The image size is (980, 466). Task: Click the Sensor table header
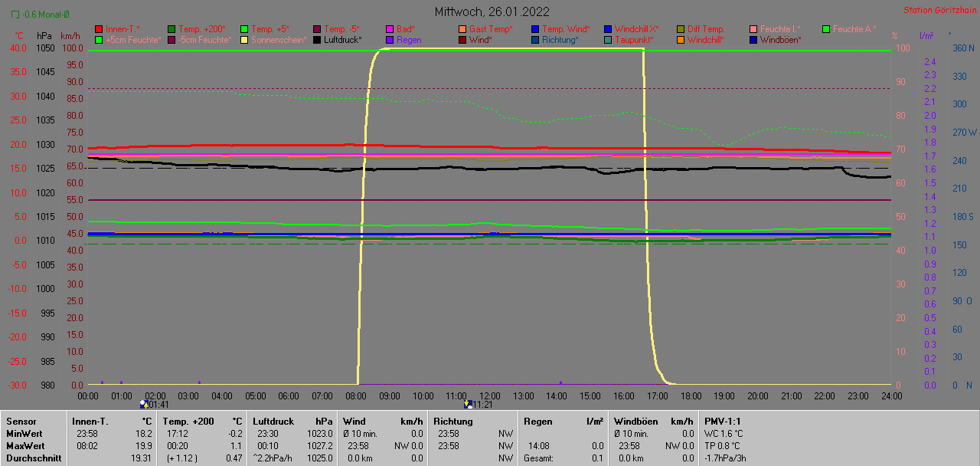coord(20,421)
